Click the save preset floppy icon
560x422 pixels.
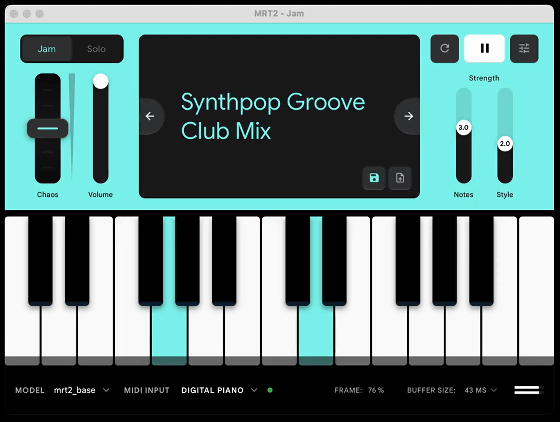coord(374,178)
